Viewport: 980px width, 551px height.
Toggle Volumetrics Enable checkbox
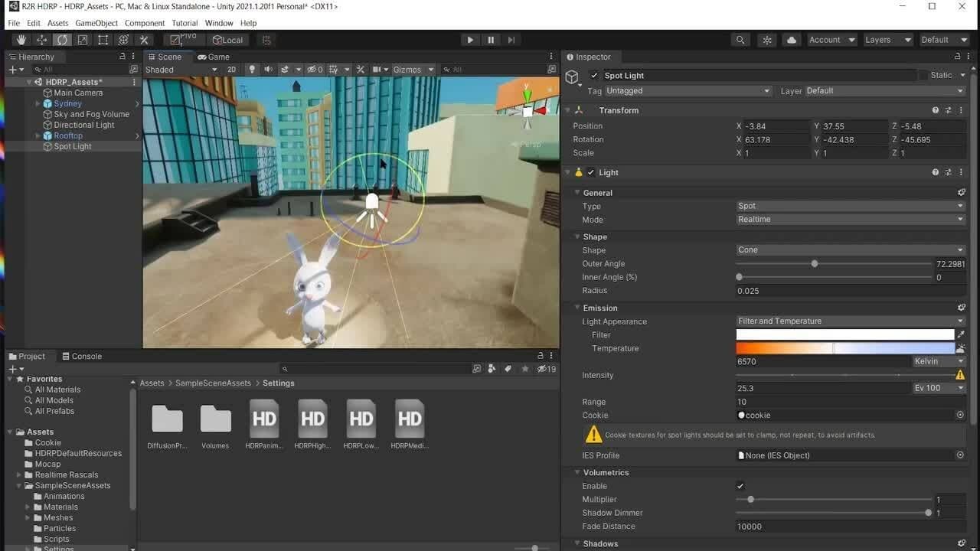click(x=740, y=486)
